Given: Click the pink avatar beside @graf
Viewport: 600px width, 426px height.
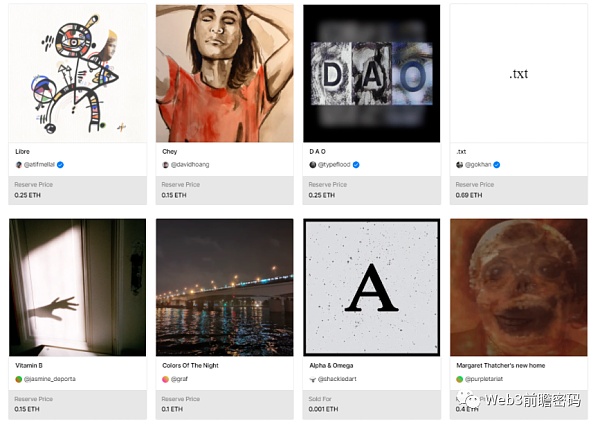Looking at the screenshot, I should [x=165, y=379].
